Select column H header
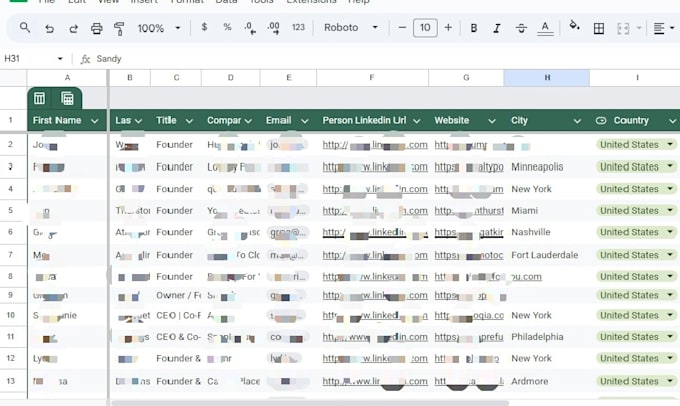Viewport: 680px width, 406px height. coord(546,78)
